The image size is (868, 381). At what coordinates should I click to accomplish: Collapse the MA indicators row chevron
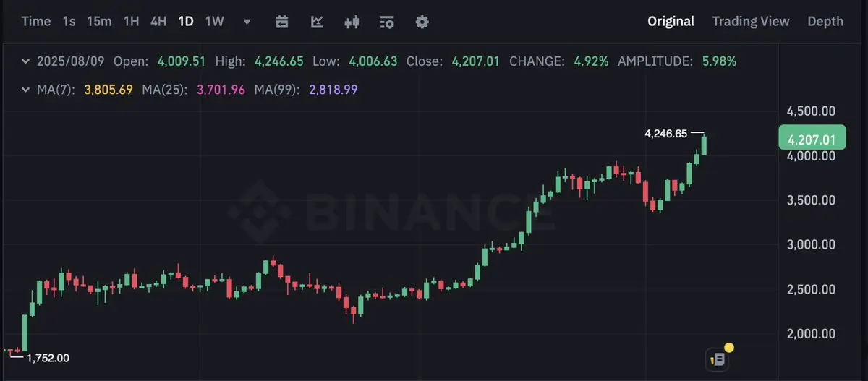[x=25, y=90]
